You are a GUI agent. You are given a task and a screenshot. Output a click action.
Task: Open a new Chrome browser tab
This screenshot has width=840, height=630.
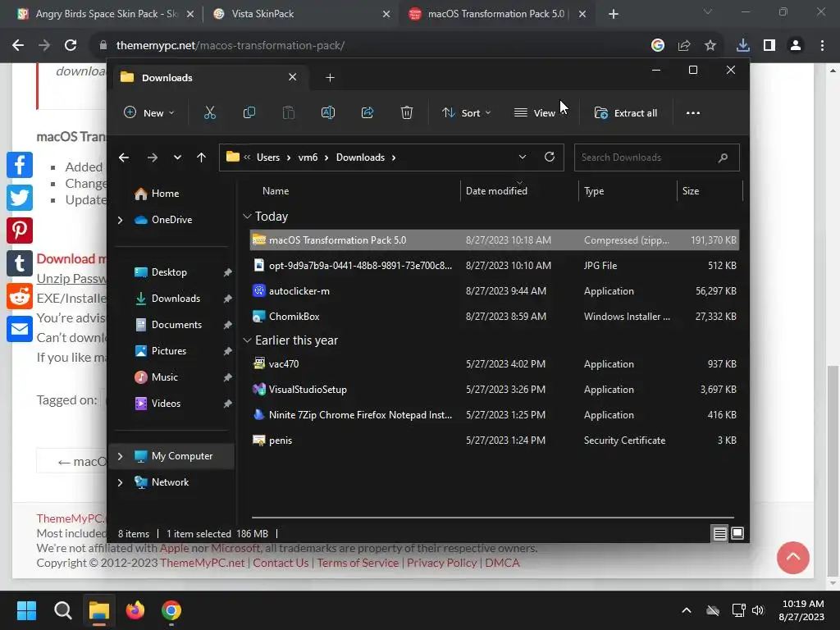(x=614, y=15)
